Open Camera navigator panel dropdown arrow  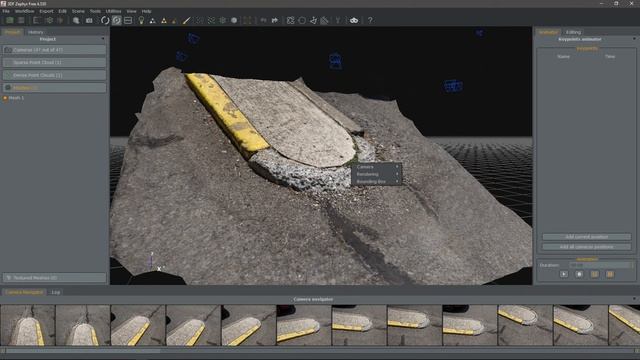pyautogui.click(x=634, y=299)
